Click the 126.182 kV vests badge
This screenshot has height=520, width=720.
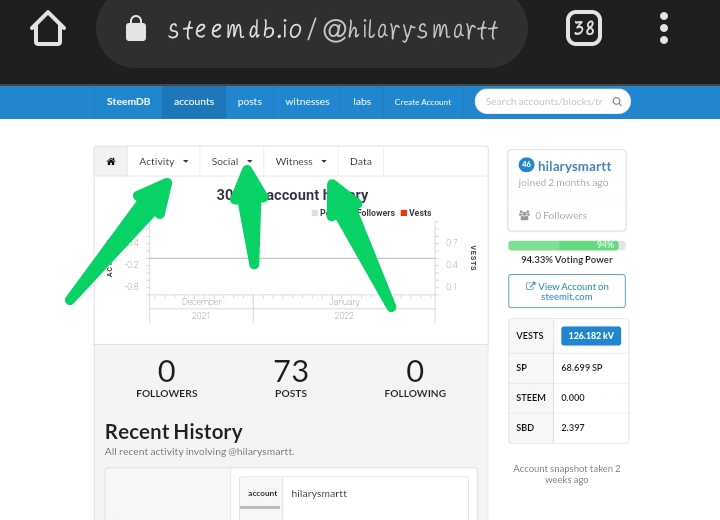click(591, 336)
